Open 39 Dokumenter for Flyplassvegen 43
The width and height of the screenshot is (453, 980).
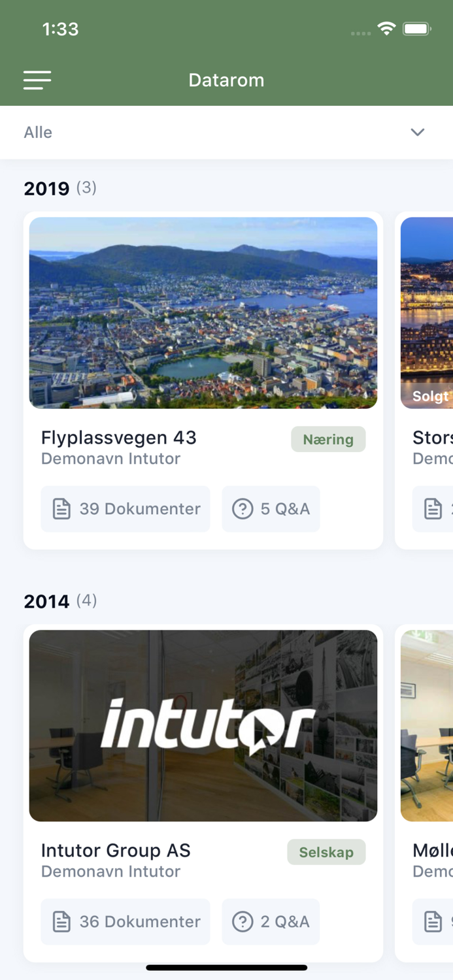126,509
